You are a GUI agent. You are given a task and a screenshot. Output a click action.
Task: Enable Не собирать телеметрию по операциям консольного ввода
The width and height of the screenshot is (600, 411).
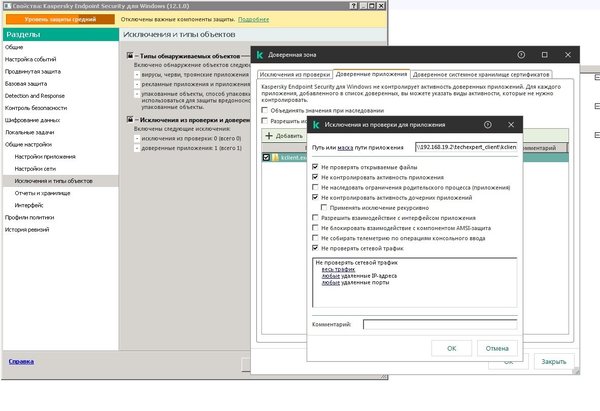coord(315,238)
